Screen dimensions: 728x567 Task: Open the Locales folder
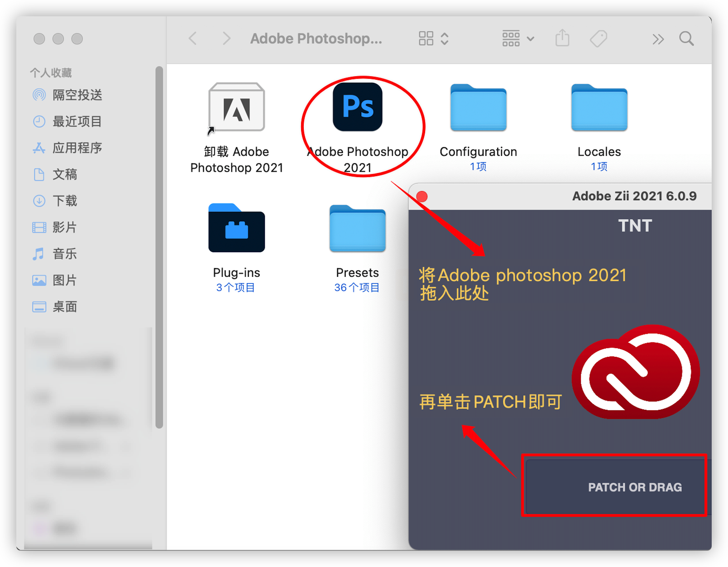599,109
